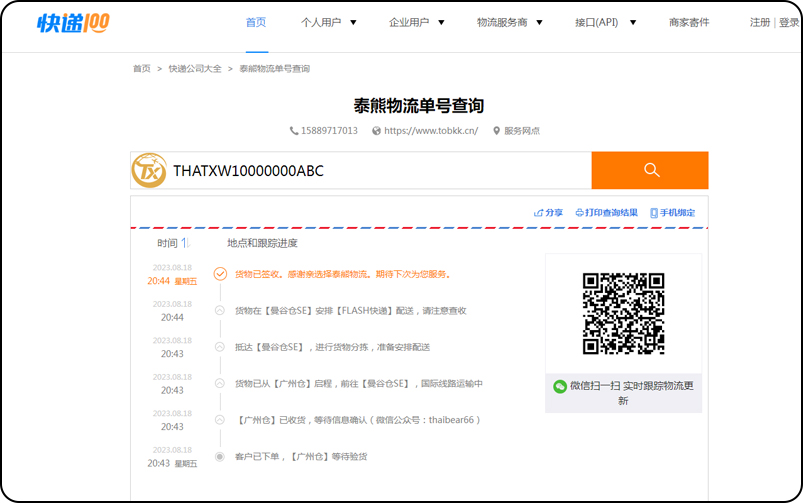The height and width of the screenshot is (503, 803).
Task: Click the 注册 link
Action: tap(760, 23)
